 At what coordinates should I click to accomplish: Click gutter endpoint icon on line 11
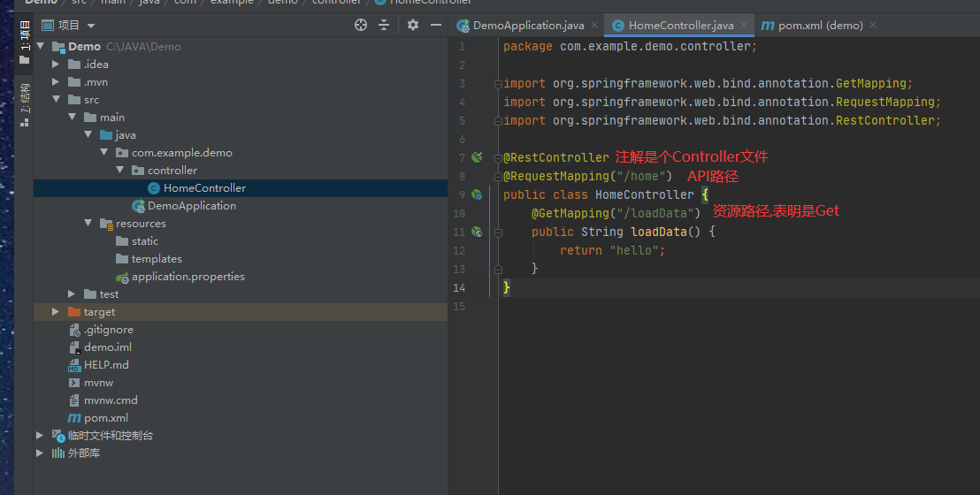pos(477,232)
